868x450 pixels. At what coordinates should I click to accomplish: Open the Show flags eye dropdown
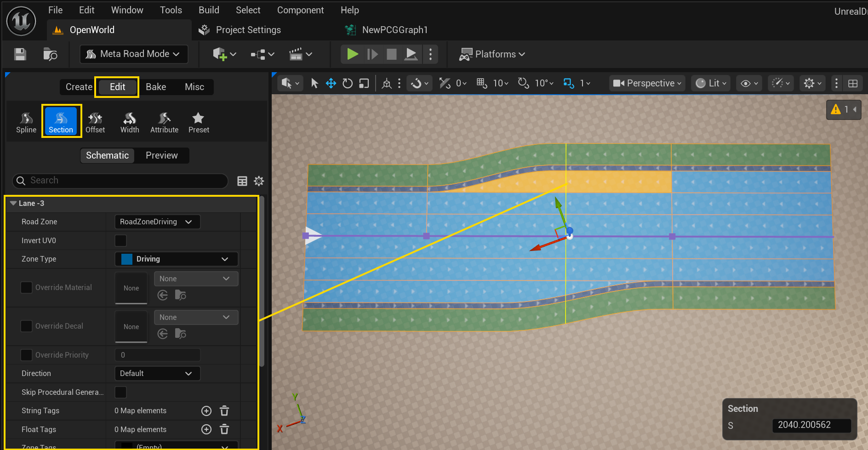point(749,83)
